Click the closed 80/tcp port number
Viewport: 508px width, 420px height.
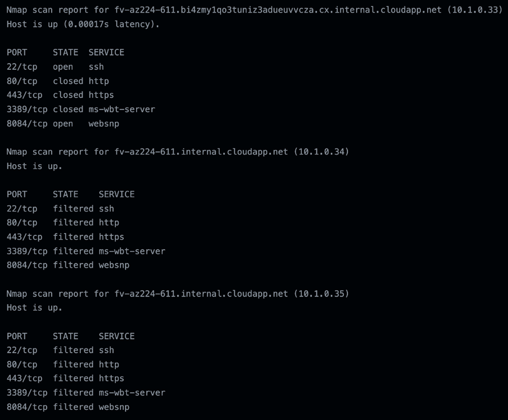[22, 81]
